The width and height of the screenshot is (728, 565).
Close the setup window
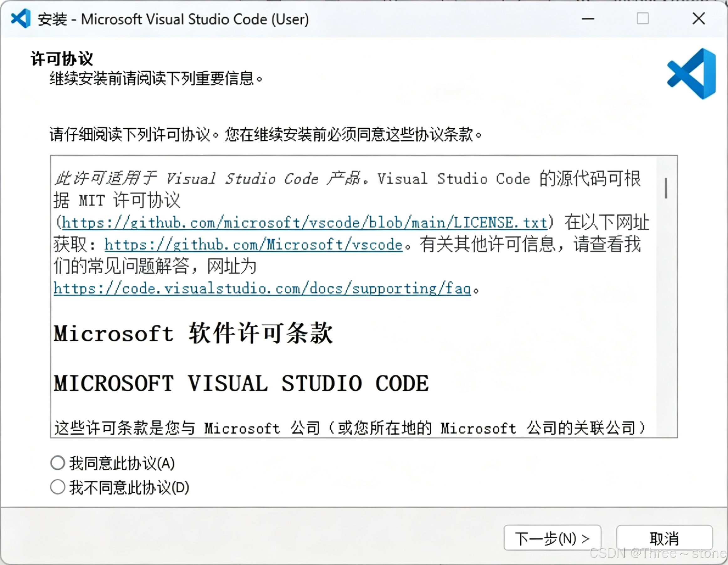[698, 19]
